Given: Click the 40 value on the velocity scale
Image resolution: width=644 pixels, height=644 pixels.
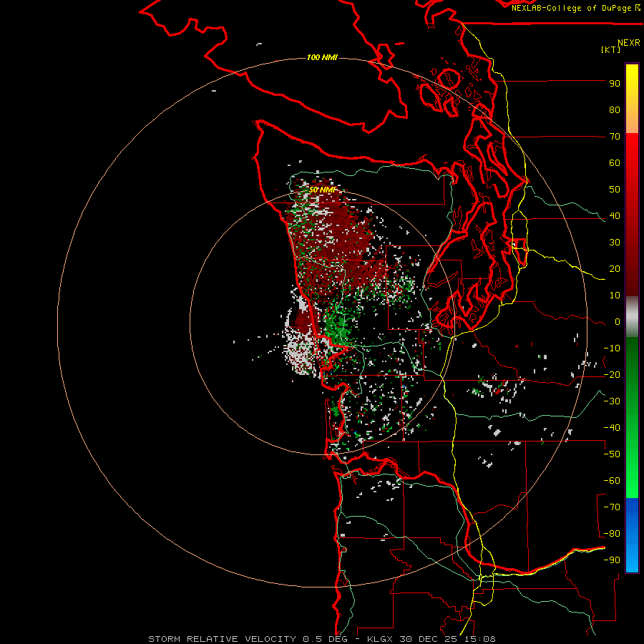Looking at the screenshot, I should pos(615,216).
